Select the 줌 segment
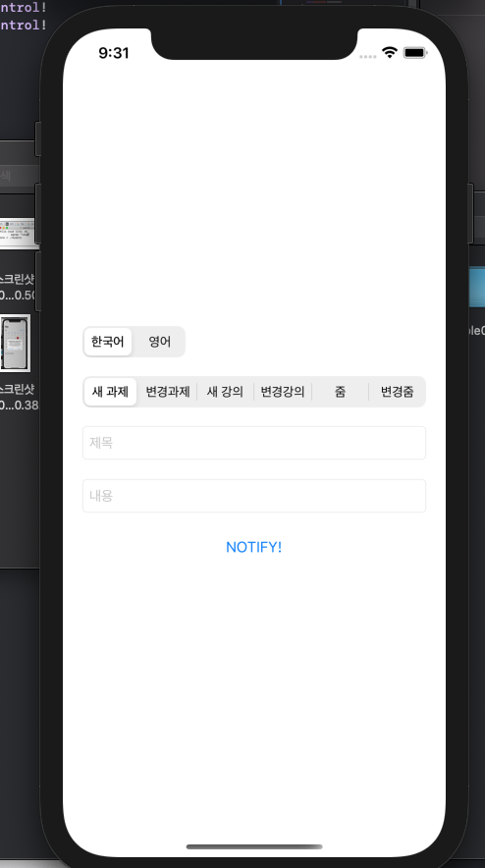The image size is (485, 868). [x=340, y=392]
